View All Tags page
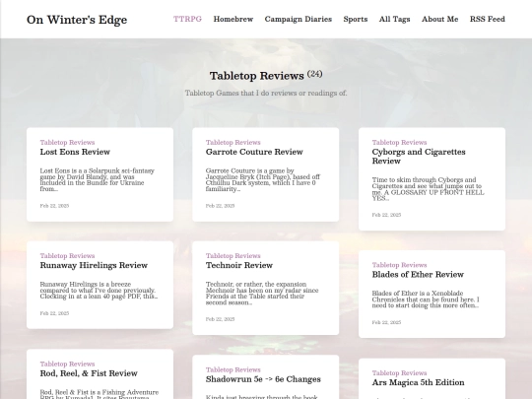The image size is (532, 399). [x=395, y=19]
